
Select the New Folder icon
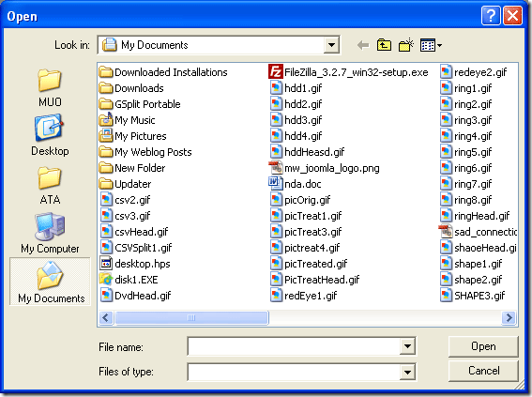[x=106, y=168]
